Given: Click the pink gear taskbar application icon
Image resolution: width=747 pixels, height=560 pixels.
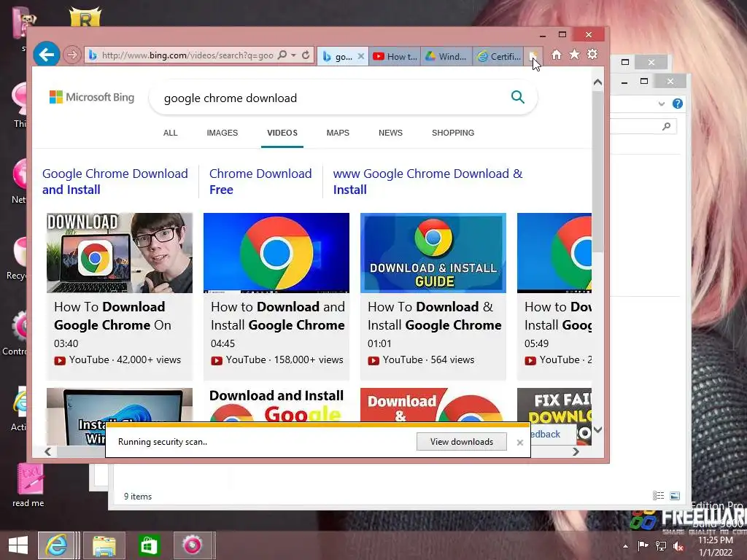Looking at the screenshot, I should tap(193, 545).
